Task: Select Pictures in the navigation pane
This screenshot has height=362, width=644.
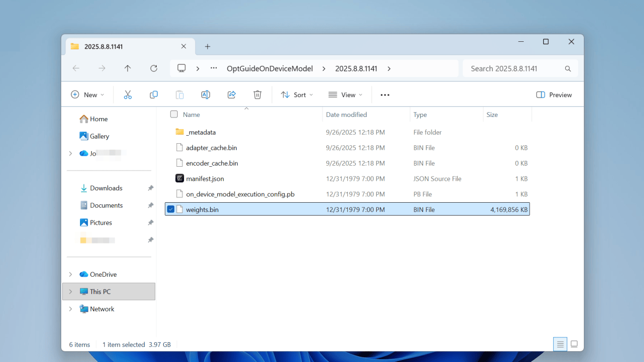Action: pos(101,223)
